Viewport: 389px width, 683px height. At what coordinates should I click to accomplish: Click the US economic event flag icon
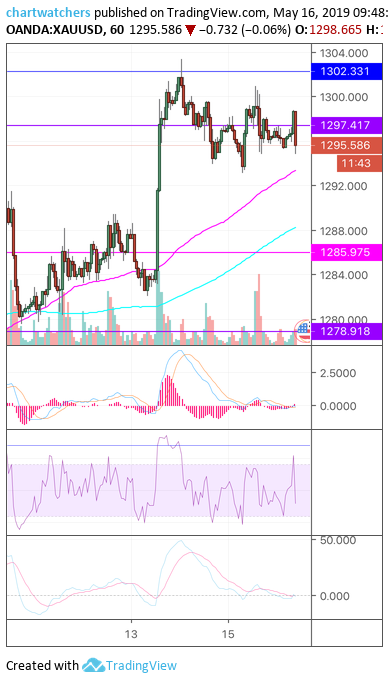(303, 330)
